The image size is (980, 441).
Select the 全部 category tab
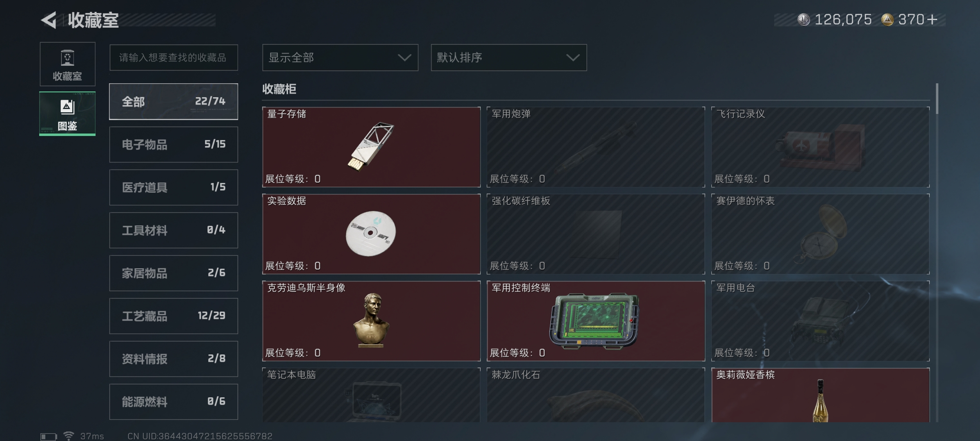tap(174, 102)
